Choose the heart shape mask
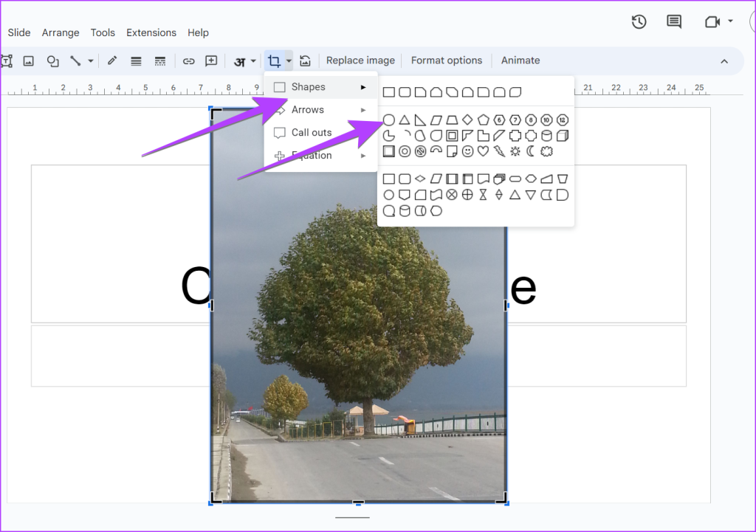 (x=483, y=151)
